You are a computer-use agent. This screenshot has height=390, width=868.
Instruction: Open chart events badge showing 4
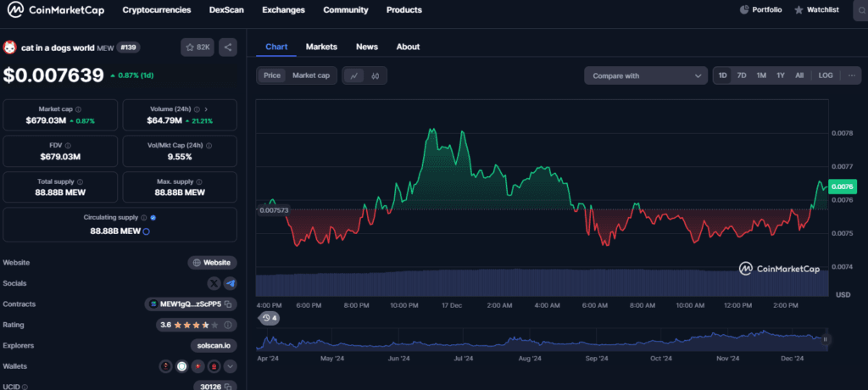coord(270,318)
